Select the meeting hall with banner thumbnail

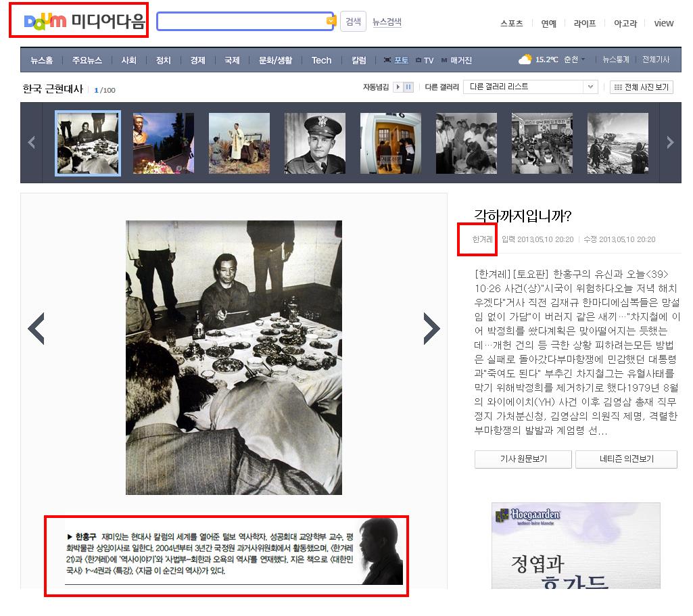[x=542, y=143]
